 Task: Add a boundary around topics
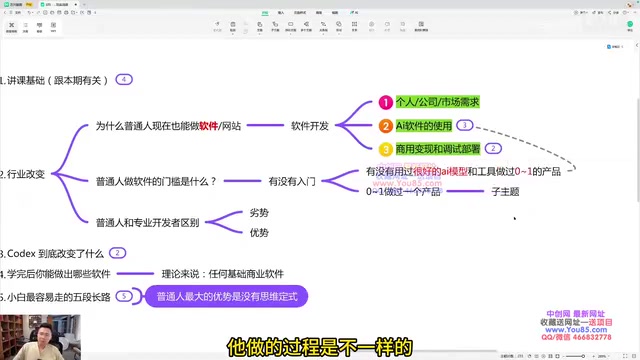[x=354, y=26]
